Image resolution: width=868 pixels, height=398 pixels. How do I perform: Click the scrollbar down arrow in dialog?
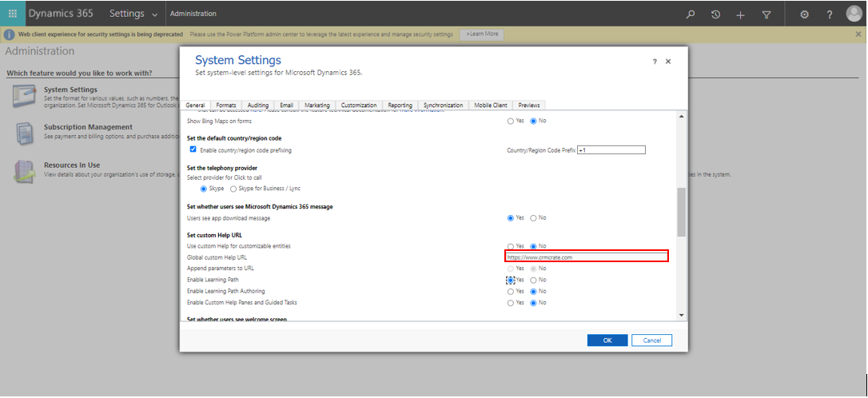[681, 315]
